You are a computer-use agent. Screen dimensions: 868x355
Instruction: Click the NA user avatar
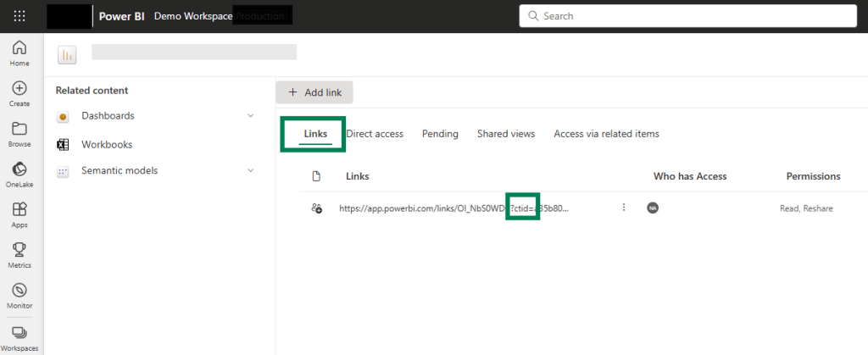653,208
